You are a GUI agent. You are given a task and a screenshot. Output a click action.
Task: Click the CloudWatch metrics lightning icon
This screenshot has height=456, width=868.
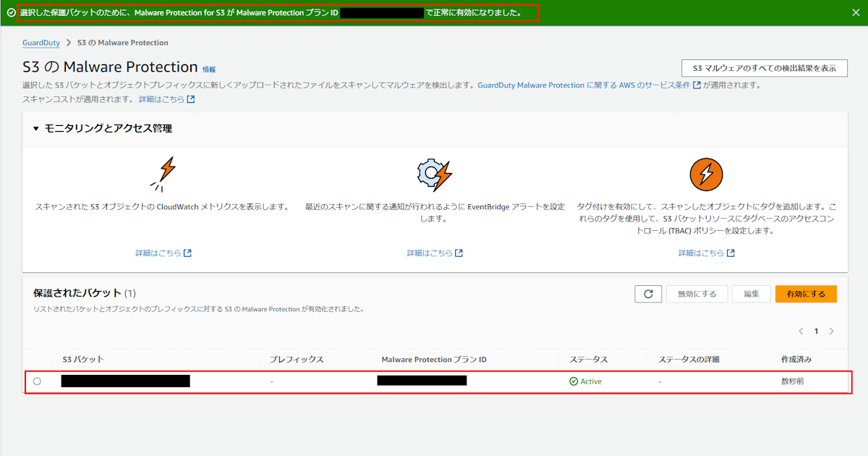tap(164, 174)
